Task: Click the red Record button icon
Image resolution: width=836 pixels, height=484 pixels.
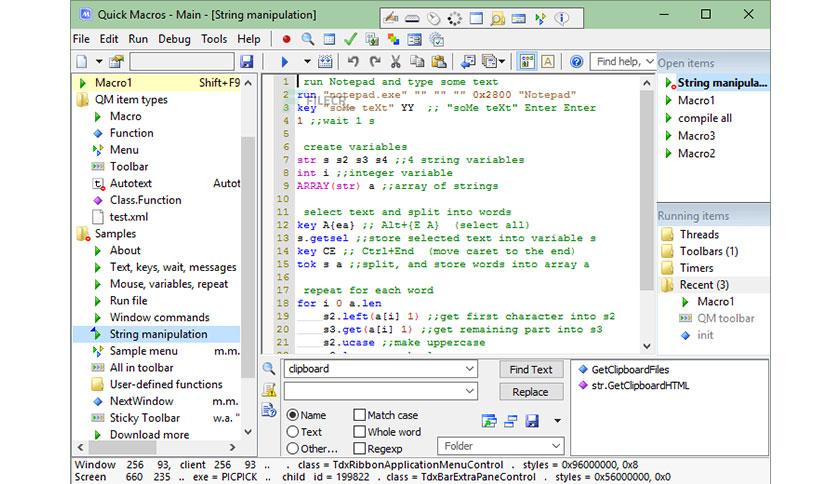Action: click(x=286, y=39)
